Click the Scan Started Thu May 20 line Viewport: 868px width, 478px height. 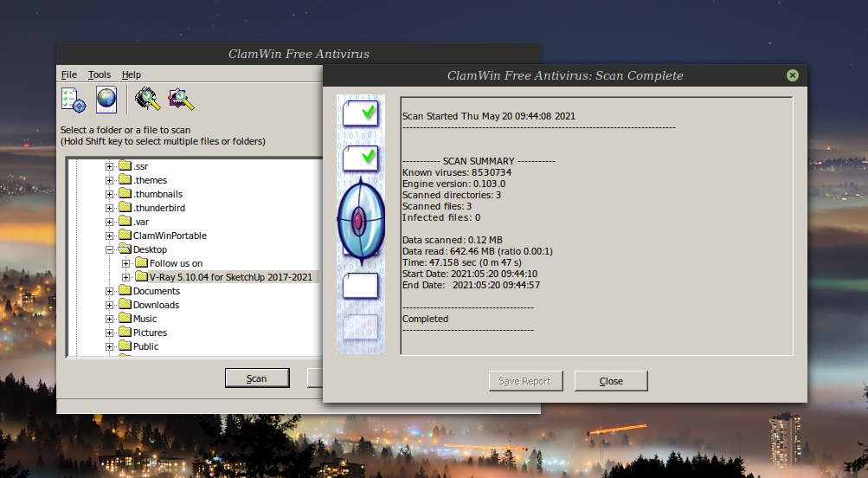[489, 116]
